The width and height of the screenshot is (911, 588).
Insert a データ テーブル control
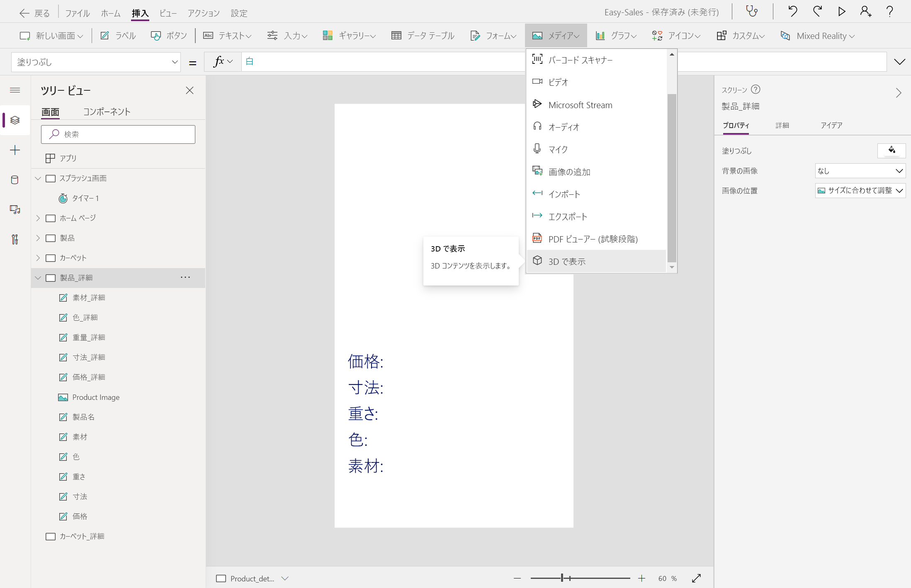423,36
